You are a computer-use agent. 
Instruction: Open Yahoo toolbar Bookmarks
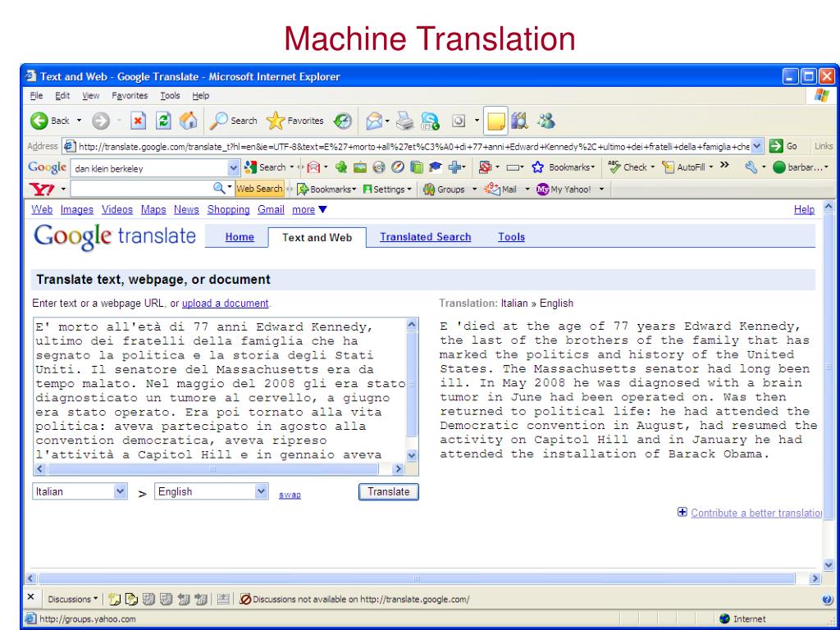[326, 189]
